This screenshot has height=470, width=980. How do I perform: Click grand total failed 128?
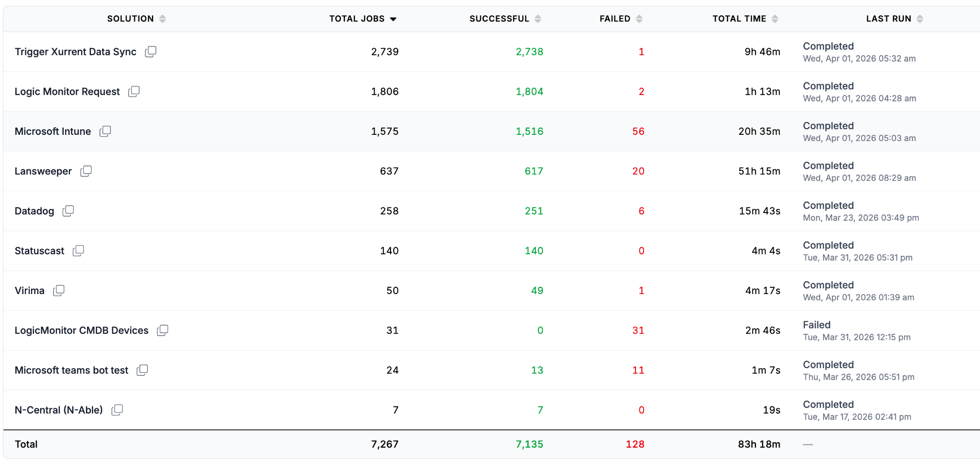pyautogui.click(x=635, y=444)
